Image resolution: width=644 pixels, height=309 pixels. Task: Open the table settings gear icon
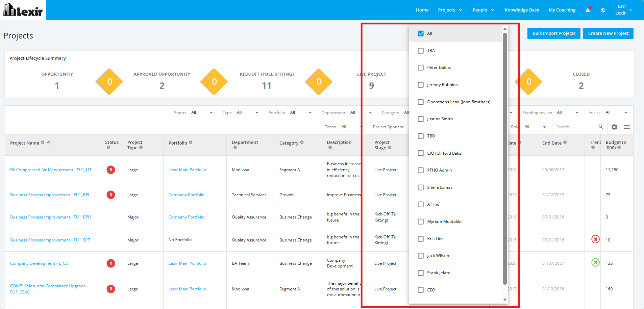coord(614,127)
